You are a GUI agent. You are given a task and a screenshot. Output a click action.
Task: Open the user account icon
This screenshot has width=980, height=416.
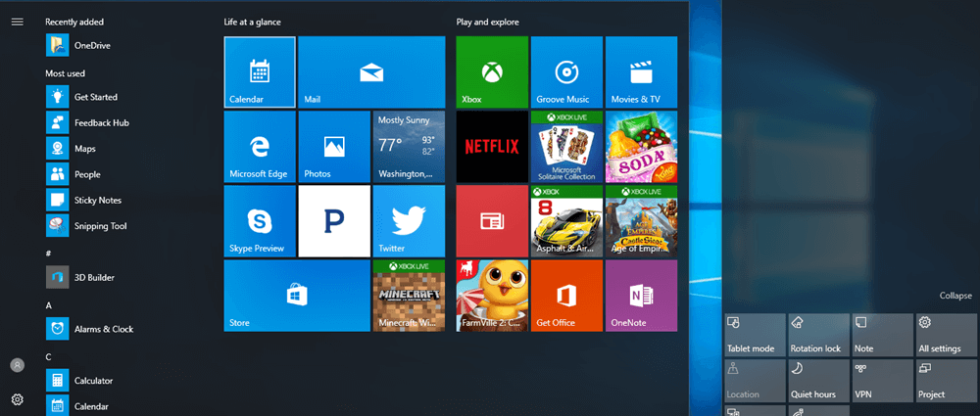(x=18, y=365)
